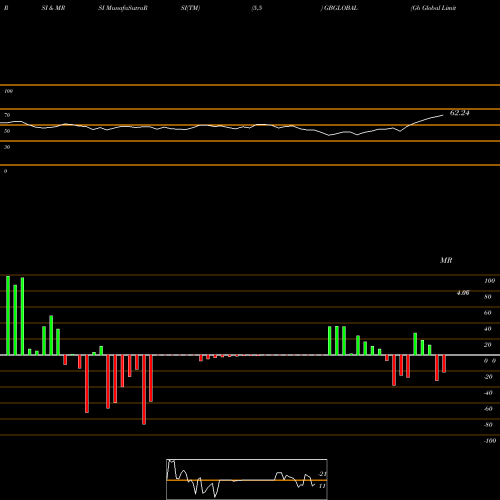Click the 'MR' panel title
Viewport: 500px width, 500px height.
point(446,260)
